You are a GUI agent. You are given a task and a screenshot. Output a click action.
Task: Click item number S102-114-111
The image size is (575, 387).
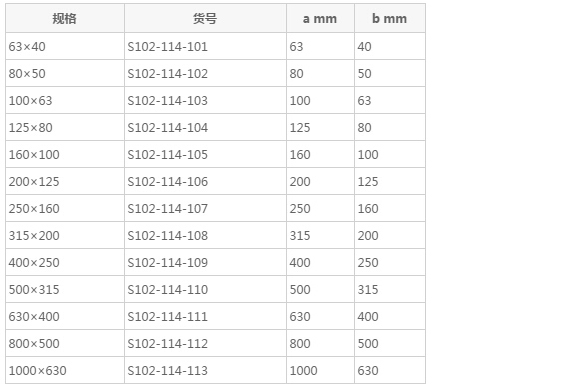pyautogui.click(x=168, y=316)
